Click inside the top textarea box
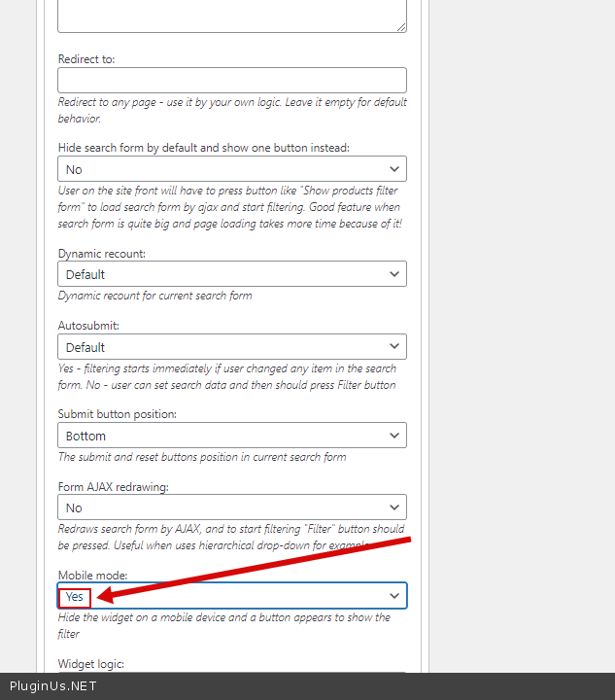 click(231, 15)
